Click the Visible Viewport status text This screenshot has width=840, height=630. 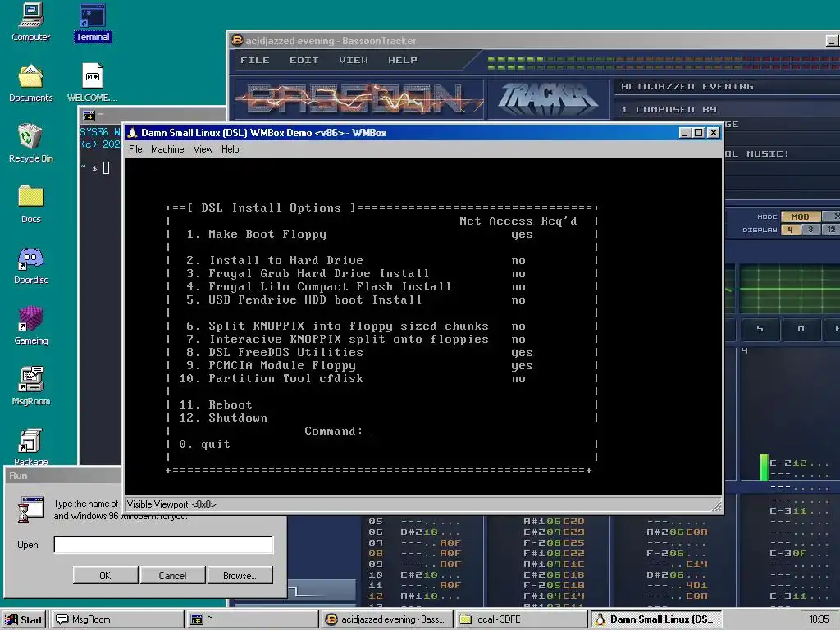(171, 504)
